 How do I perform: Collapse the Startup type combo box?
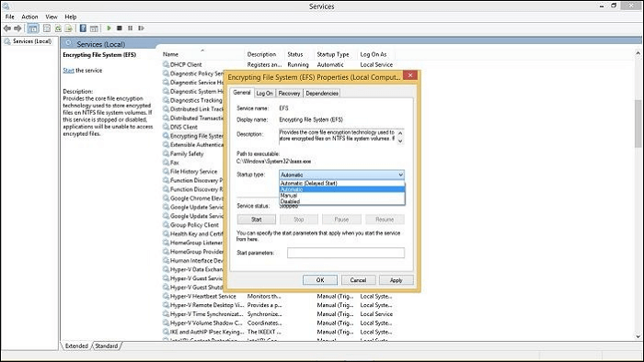click(400, 175)
